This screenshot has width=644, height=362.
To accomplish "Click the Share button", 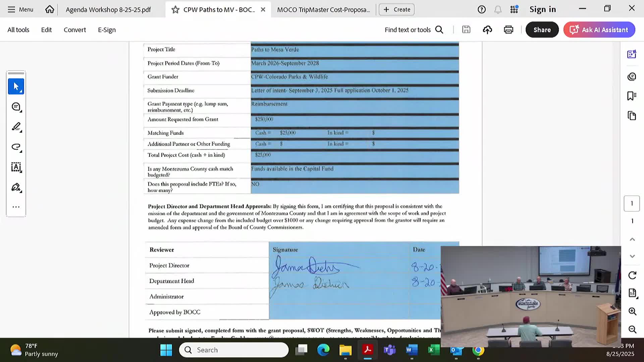I will pyautogui.click(x=542, y=30).
